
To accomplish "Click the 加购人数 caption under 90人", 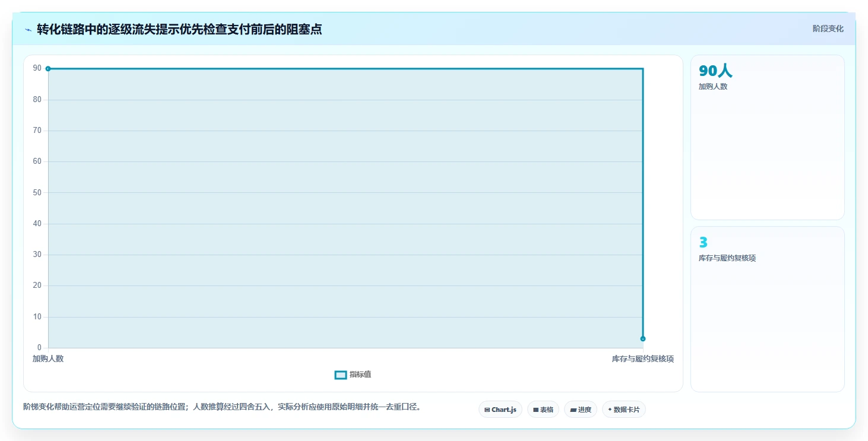I will [x=713, y=87].
